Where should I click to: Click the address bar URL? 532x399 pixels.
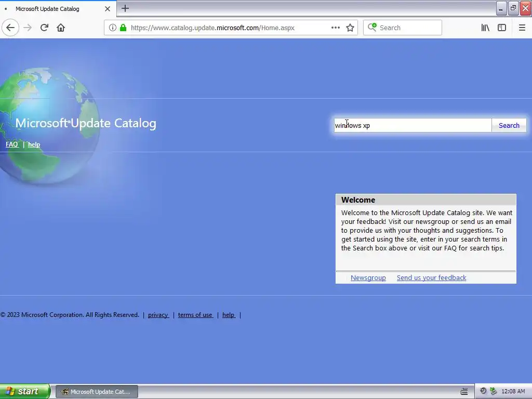[212, 28]
